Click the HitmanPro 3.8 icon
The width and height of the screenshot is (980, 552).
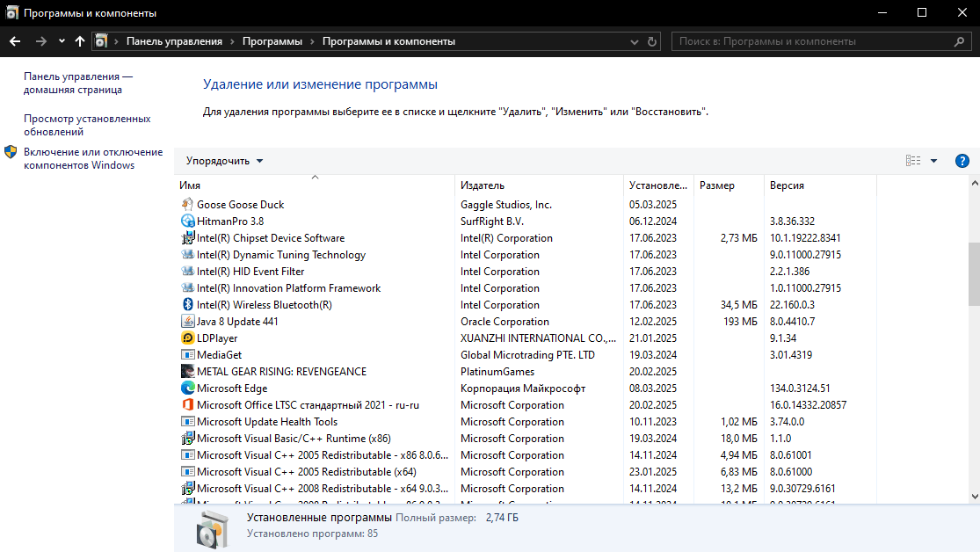[187, 222]
